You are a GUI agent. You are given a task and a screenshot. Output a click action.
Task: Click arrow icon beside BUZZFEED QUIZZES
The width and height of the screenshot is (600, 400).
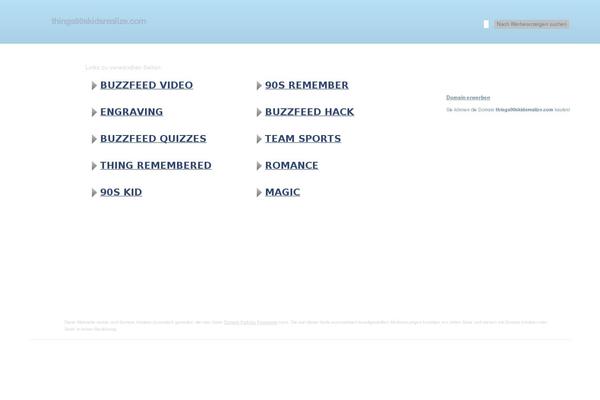click(94, 139)
